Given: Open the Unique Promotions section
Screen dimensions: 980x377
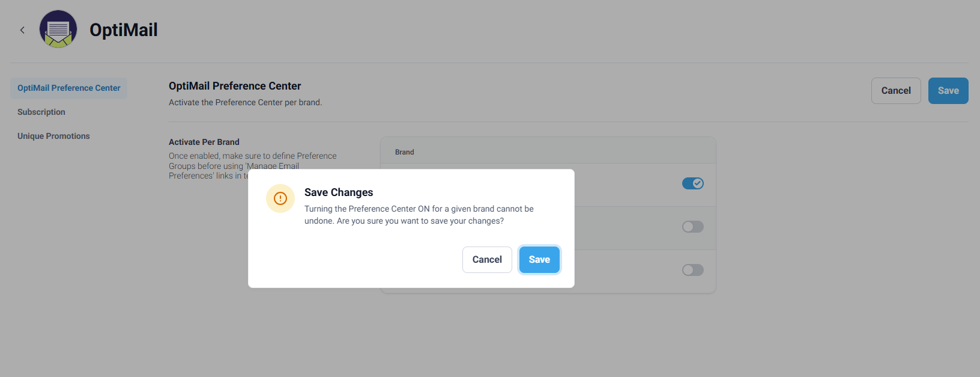Looking at the screenshot, I should coord(53,136).
